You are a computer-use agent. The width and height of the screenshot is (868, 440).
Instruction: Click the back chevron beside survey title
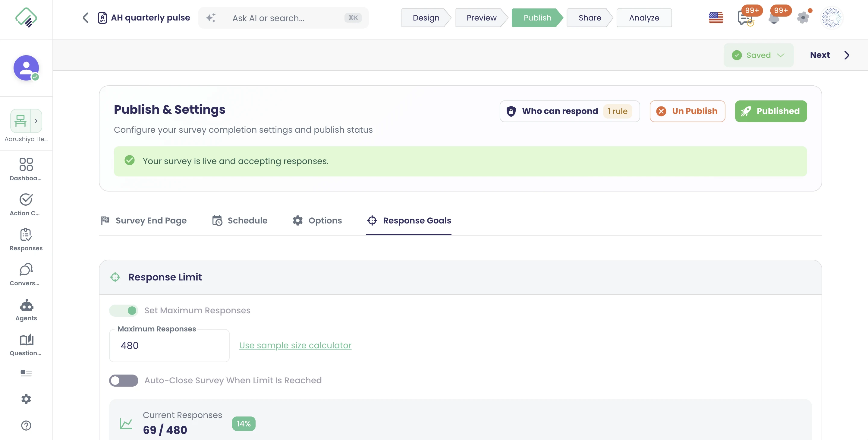pos(86,18)
